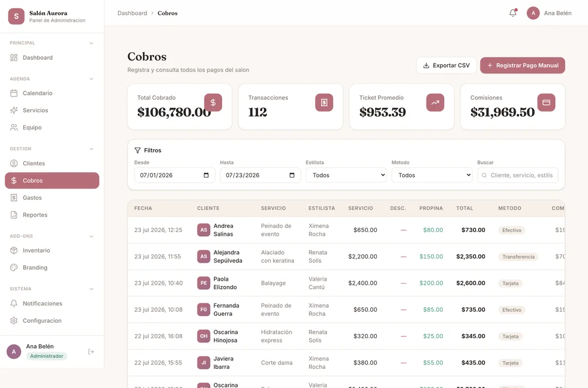588x388 pixels.
Task: Collapse the Add-ons sidebar section
Action: (x=91, y=236)
